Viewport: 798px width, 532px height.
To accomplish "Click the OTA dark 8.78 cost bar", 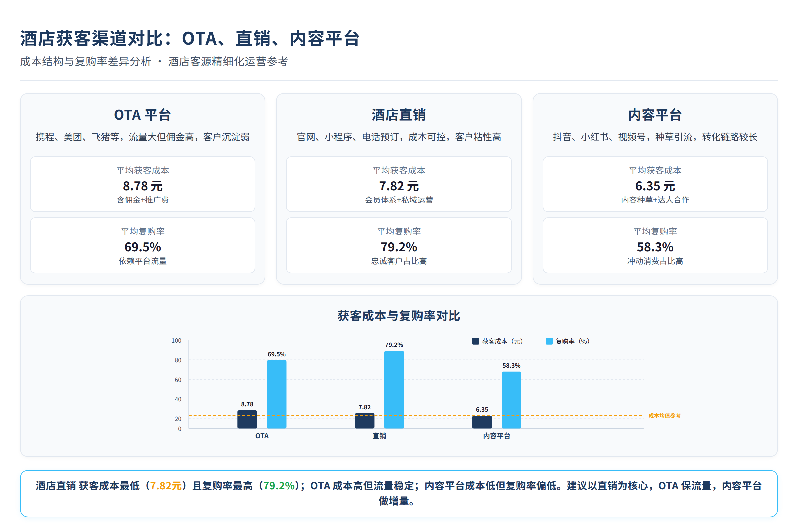I will 247,419.
